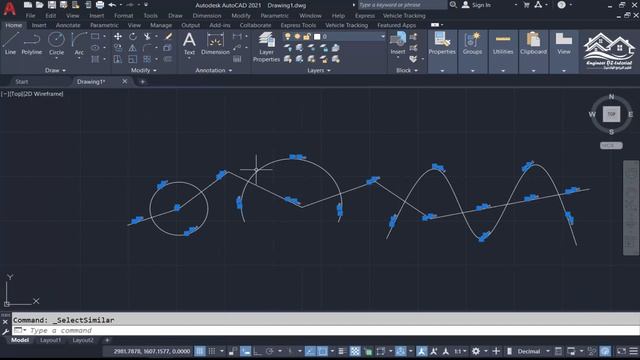Screen dimensions: 640x360
Task: Open the Dimension menu
Action: (x=207, y=16)
